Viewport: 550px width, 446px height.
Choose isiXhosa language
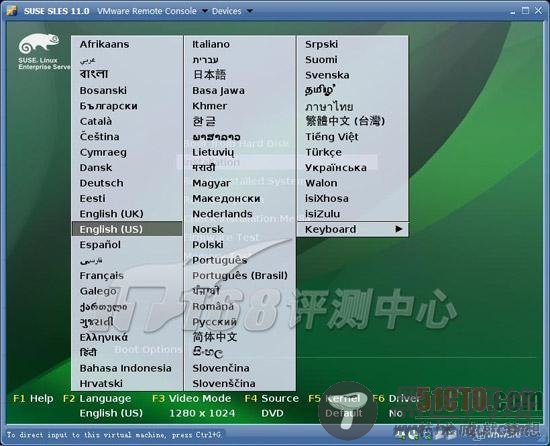pos(327,198)
